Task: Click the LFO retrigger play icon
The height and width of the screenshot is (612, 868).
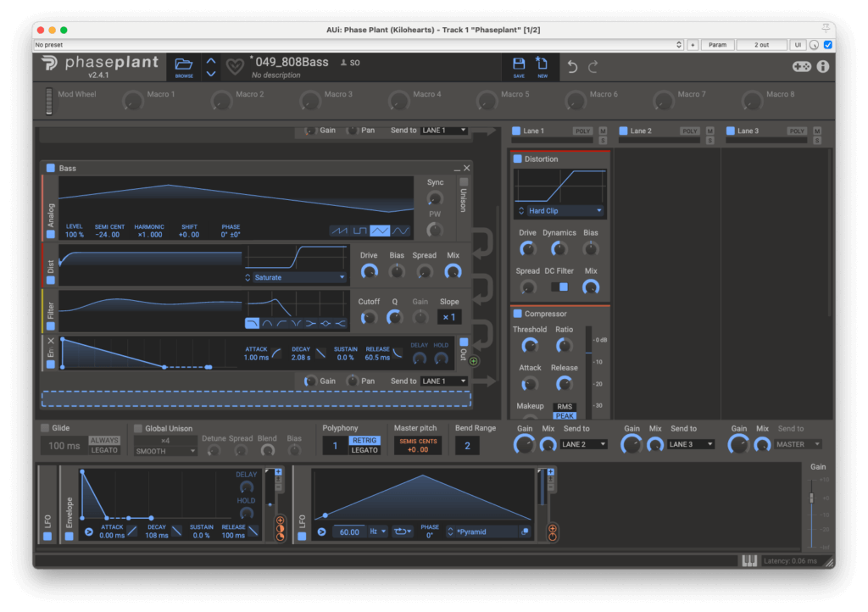Action: (321, 531)
